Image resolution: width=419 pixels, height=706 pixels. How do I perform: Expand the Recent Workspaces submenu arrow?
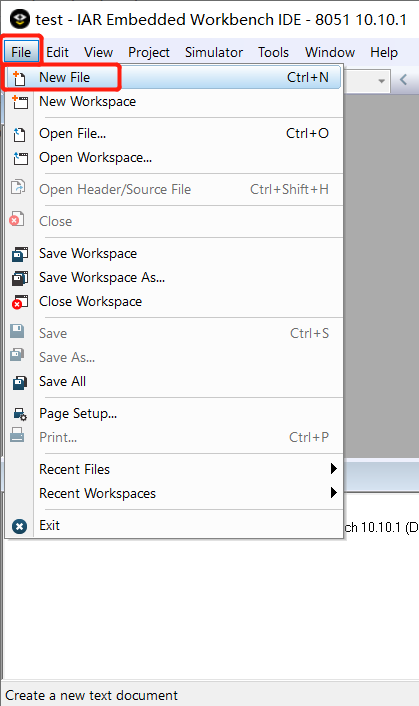click(333, 493)
